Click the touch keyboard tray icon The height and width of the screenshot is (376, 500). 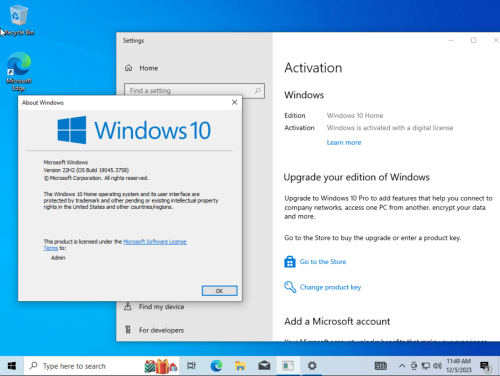pos(381,366)
